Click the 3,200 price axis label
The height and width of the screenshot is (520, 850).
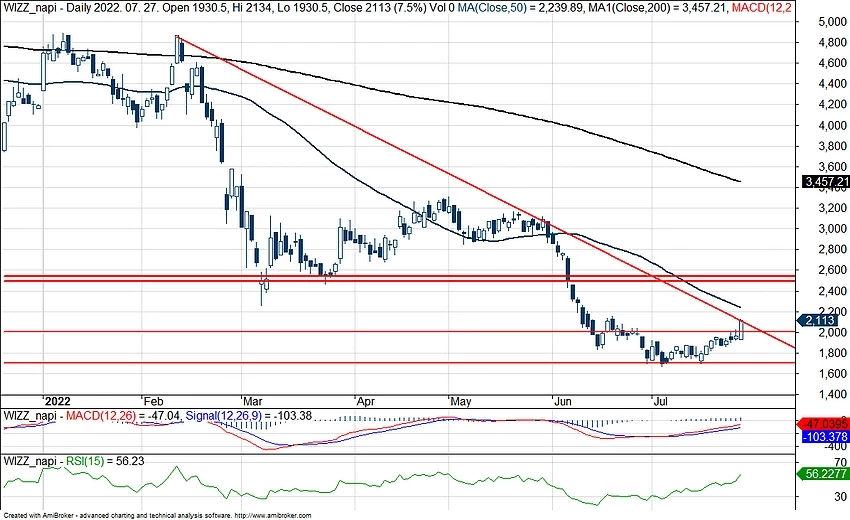(833, 208)
